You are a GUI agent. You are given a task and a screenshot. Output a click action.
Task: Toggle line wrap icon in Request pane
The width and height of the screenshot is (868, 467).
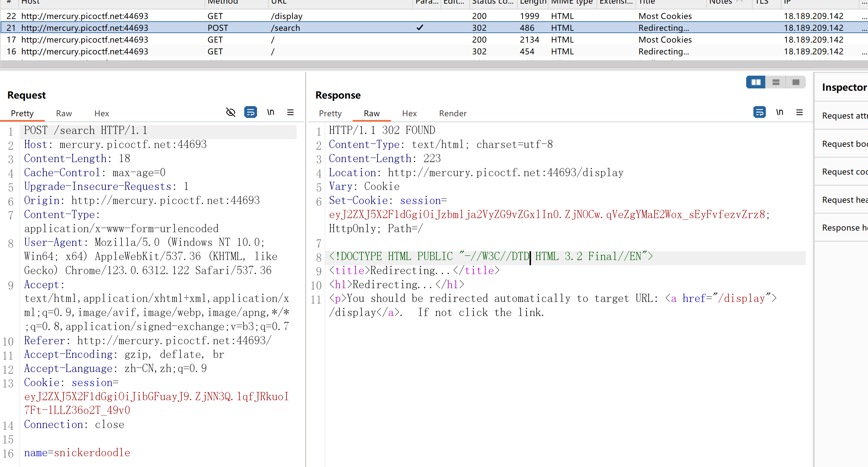[x=250, y=112]
